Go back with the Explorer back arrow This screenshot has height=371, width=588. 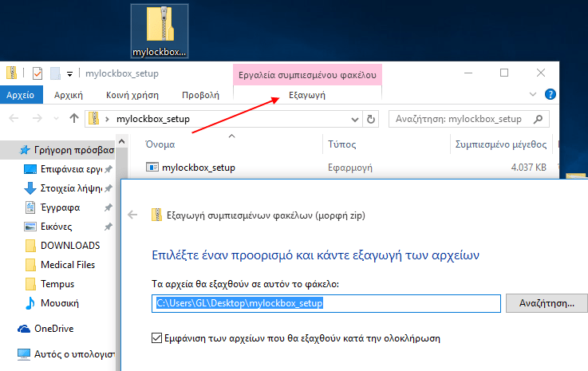pos(14,119)
